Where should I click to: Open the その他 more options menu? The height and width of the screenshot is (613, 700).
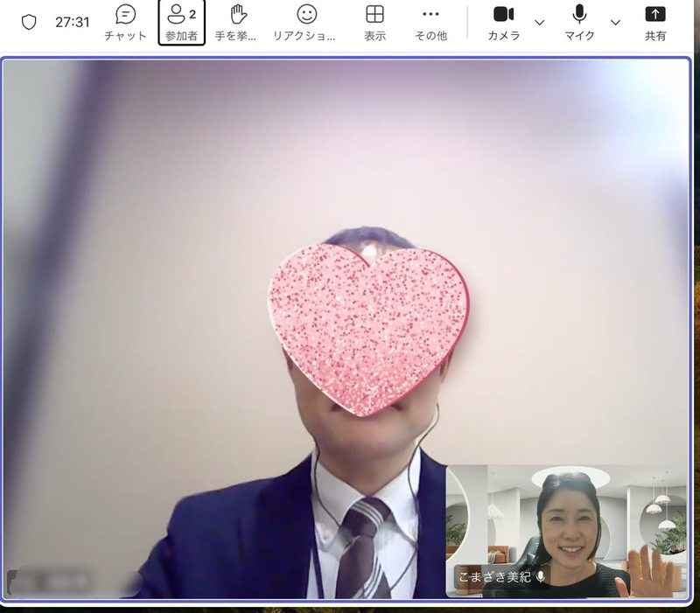[x=430, y=22]
